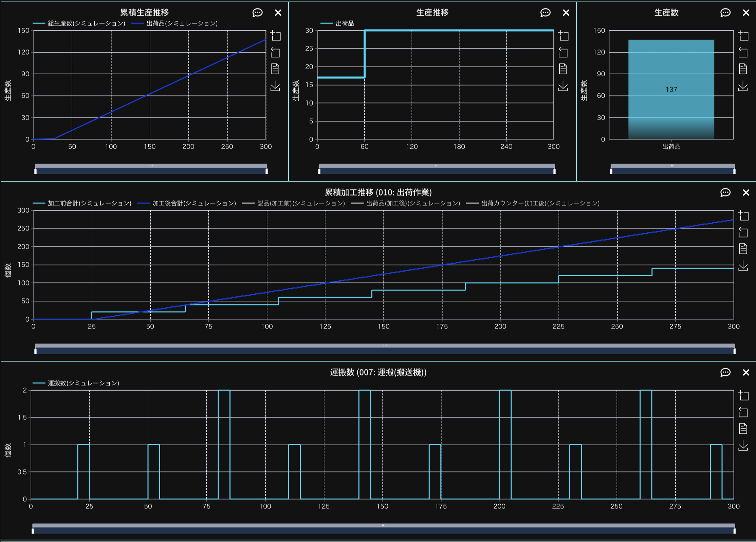Image resolution: width=756 pixels, height=542 pixels.
Task: Click right handle of 運搬数 range slider
Action: click(x=734, y=530)
